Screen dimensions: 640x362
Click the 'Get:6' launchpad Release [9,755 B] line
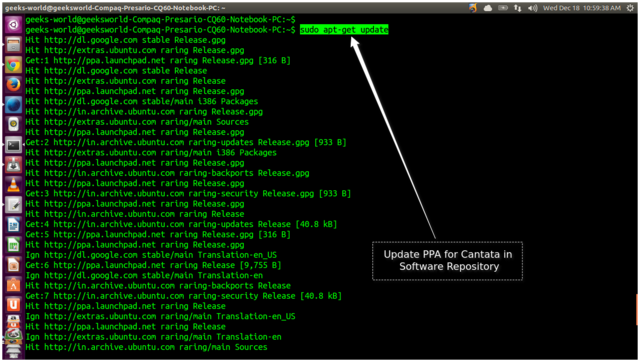pyautogui.click(x=153, y=265)
